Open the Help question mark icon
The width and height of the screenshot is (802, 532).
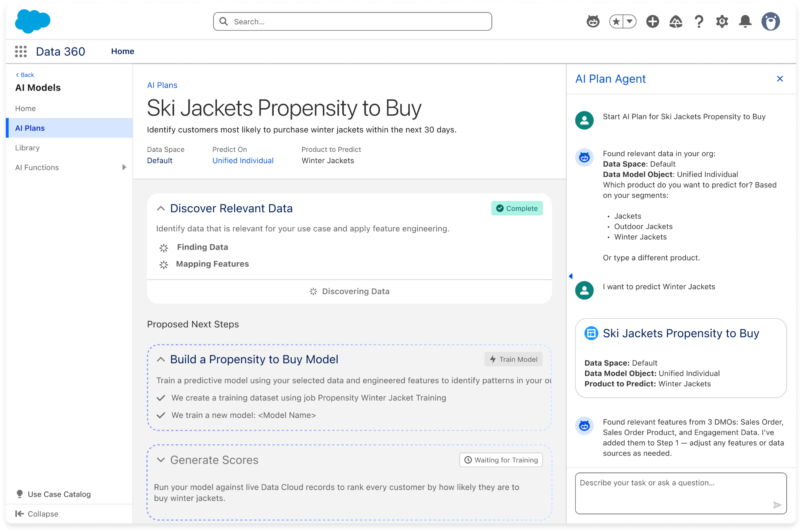[x=699, y=22]
